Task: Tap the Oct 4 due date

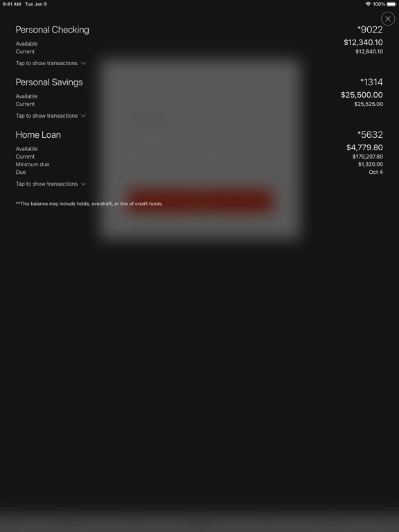Action: coord(376,172)
